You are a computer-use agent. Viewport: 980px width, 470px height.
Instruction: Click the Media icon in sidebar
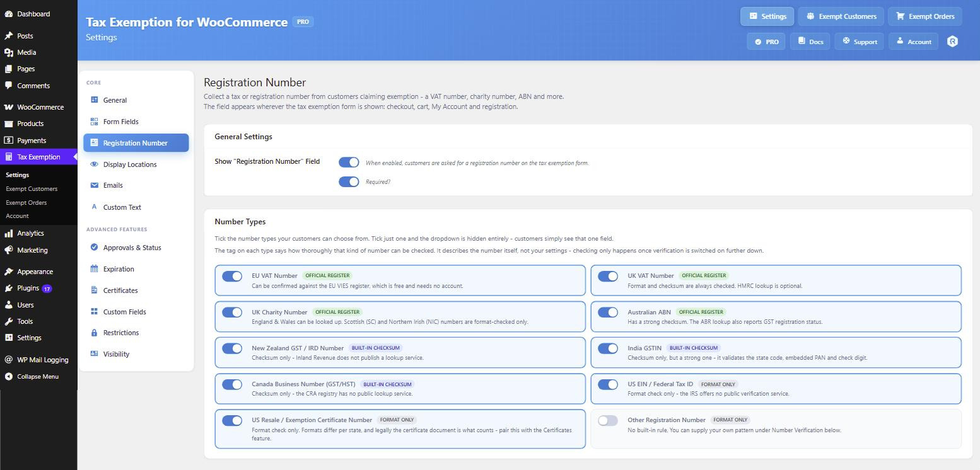8,52
